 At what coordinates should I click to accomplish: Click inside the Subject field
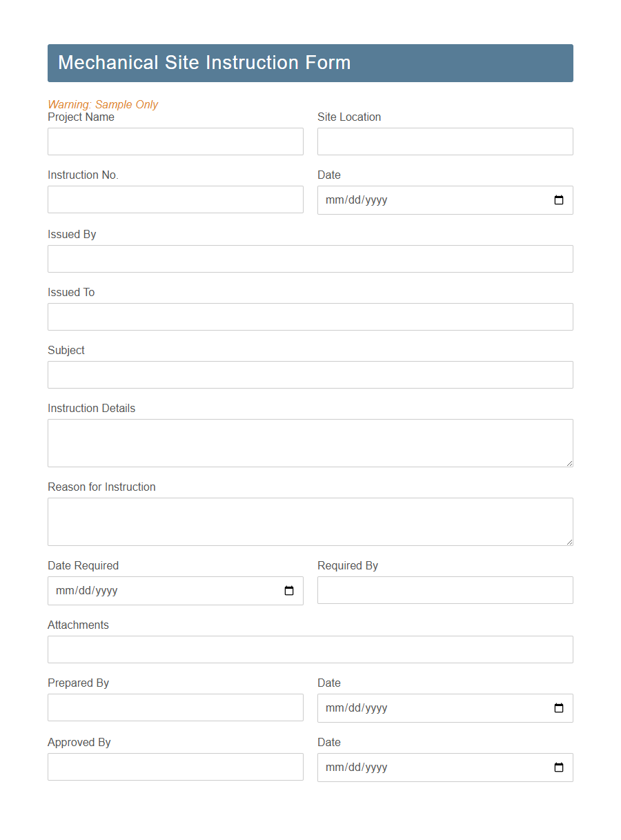[310, 375]
